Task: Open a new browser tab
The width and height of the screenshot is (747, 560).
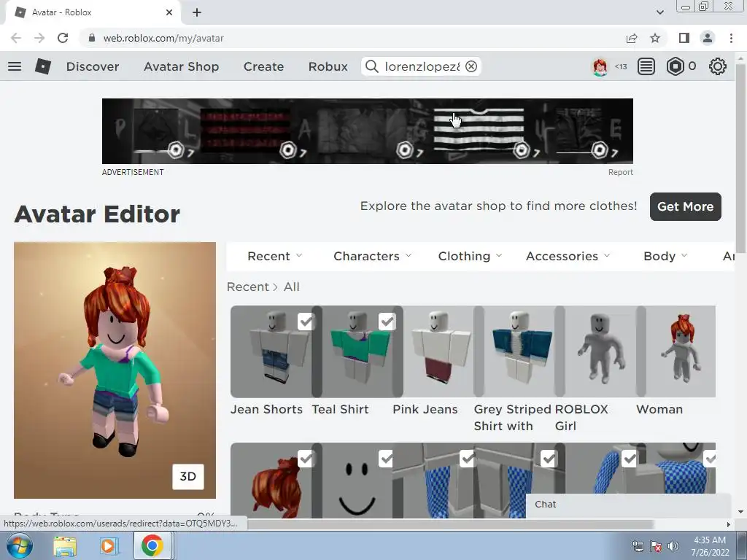Action: pyautogui.click(x=197, y=12)
